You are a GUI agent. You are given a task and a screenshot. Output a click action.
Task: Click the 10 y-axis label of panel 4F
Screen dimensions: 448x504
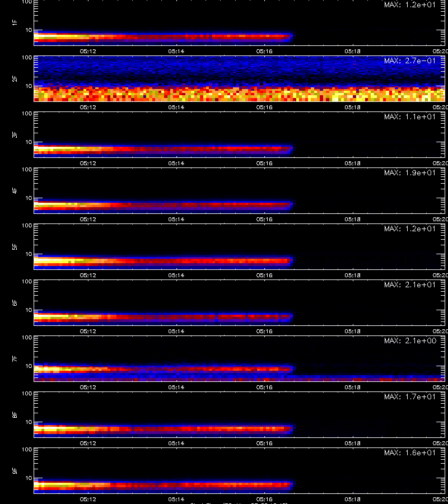point(29,198)
